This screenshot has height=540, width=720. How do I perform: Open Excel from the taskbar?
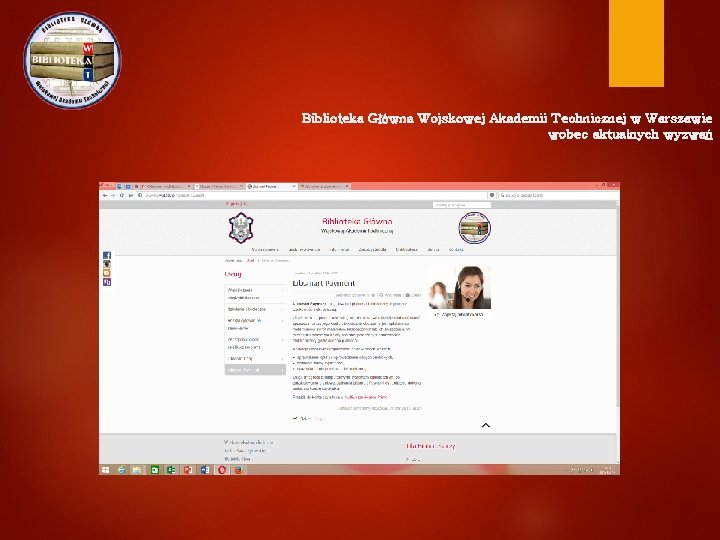[171, 470]
